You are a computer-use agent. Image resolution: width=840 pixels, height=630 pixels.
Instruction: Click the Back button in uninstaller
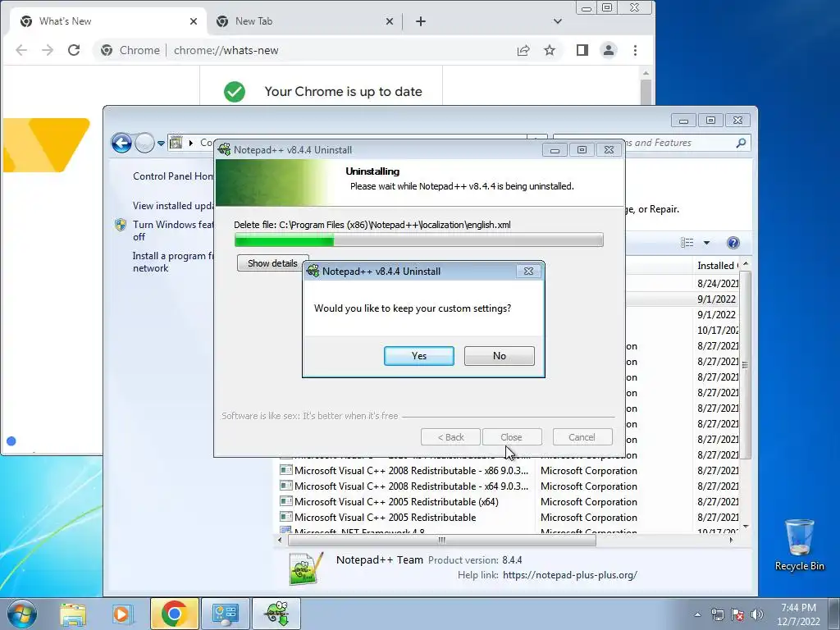(450, 437)
